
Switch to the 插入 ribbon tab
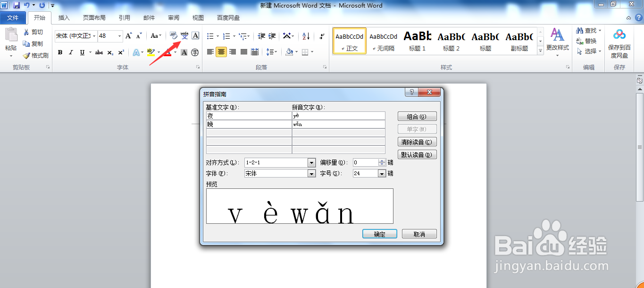pyautogui.click(x=64, y=17)
